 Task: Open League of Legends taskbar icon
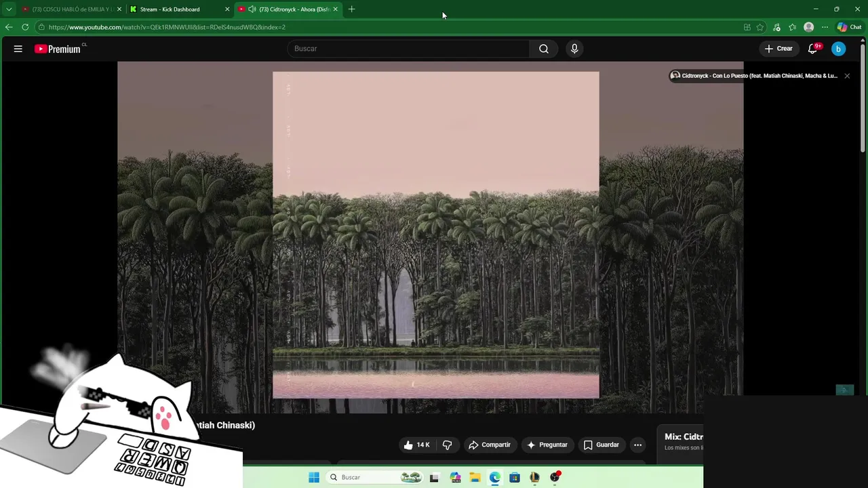coord(534,477)
